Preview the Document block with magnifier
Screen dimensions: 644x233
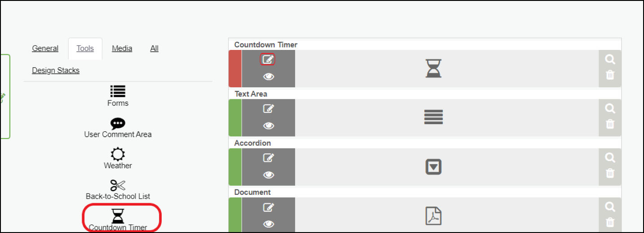[610, 206]
